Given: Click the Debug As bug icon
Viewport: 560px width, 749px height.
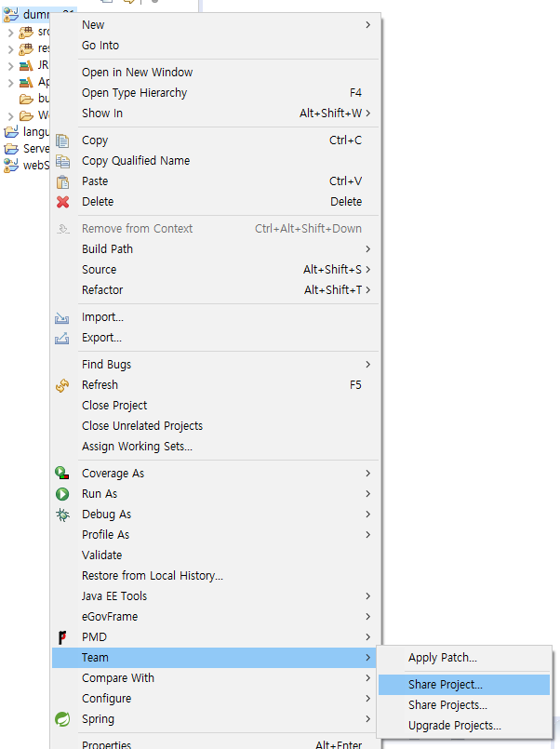Looking at the screenshot, I should point(63,515).
